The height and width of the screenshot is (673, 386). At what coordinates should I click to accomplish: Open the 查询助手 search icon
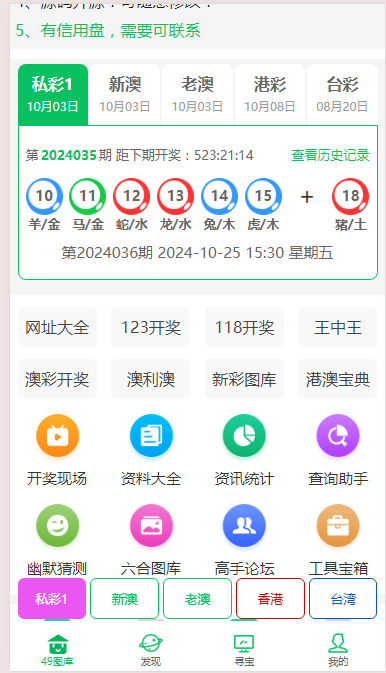click(338, 436)
